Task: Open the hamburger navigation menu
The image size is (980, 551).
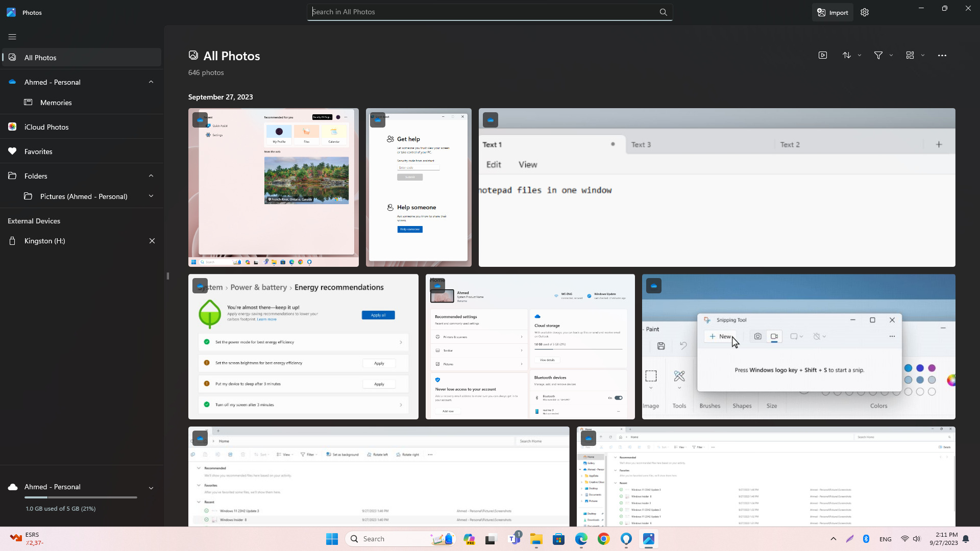Action: click(x=12, y=37)
